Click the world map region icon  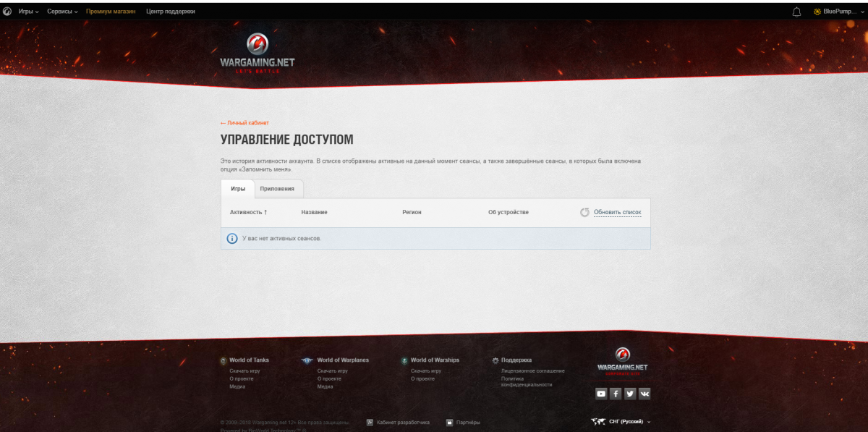[x=598, y=421]
